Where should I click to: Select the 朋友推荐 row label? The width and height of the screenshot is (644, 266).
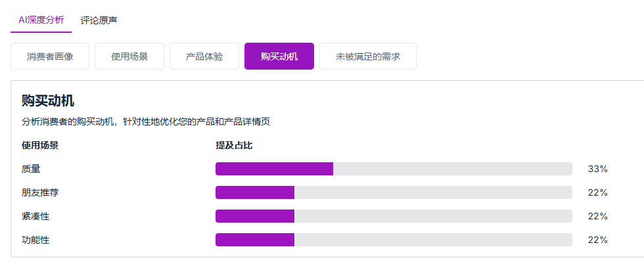click(40, 192)
